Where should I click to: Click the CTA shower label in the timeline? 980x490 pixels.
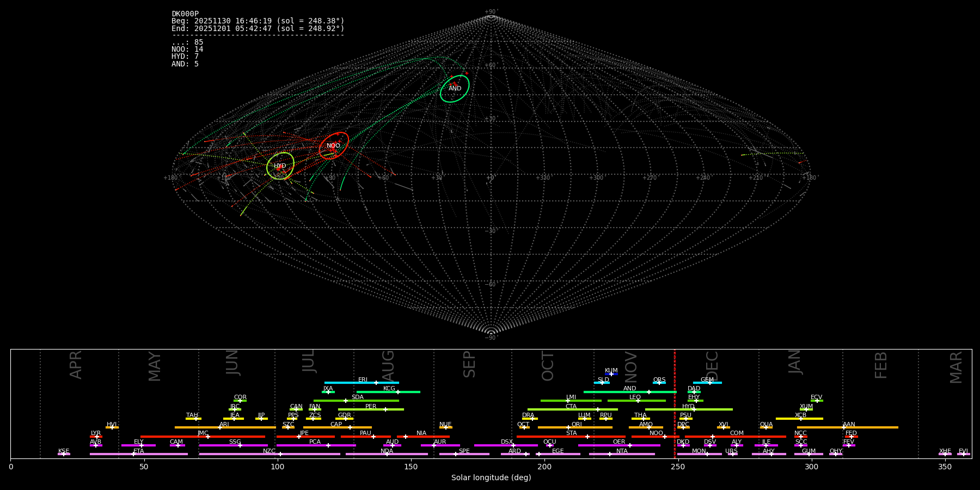coord(571,407)
